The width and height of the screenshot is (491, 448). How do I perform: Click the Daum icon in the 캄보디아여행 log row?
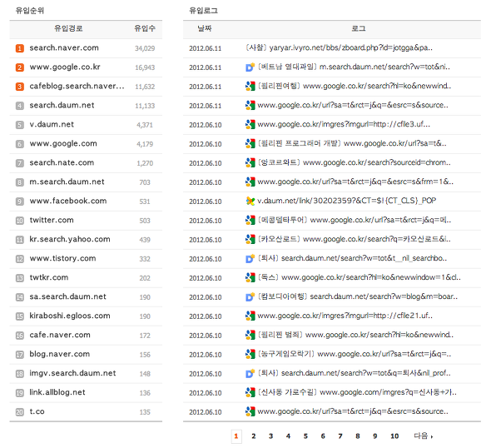[x=250, y=296]
